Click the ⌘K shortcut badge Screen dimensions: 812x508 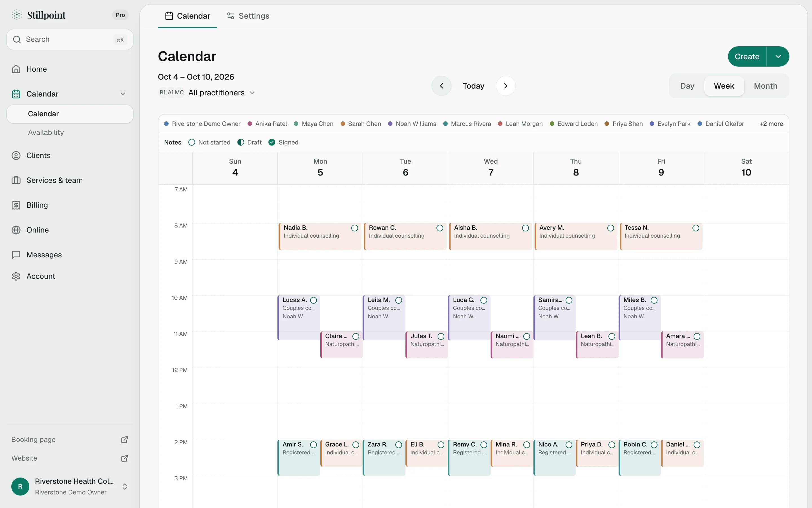tap(120, 40)
